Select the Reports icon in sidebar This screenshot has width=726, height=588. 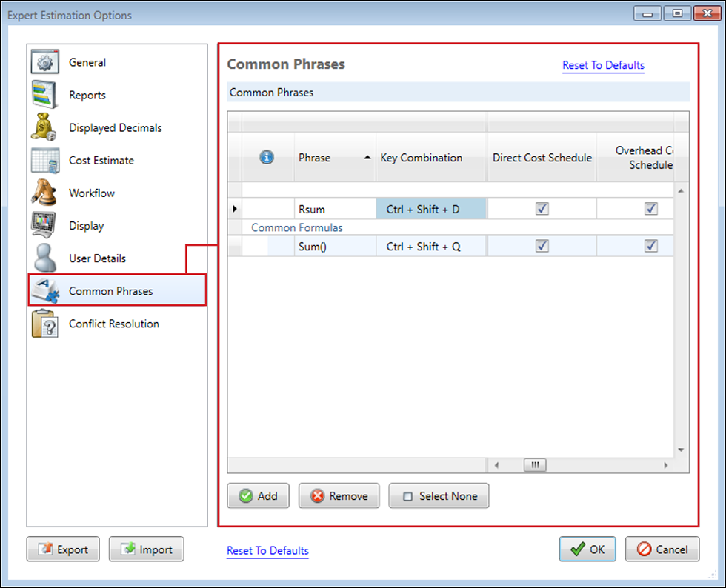pos(44,95)
